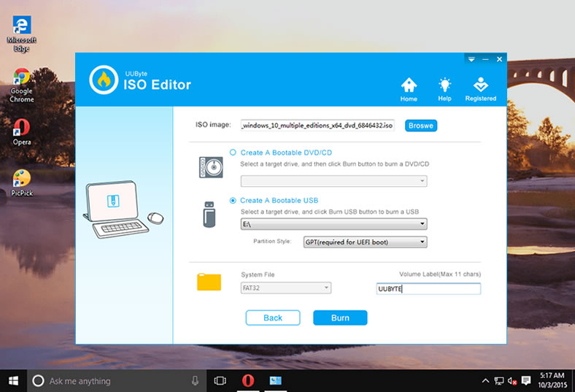Click the Home icon in header

click(x=409, y=85)
